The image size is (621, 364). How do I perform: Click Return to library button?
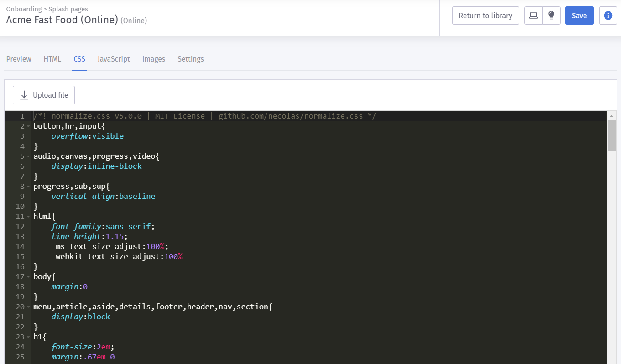tap(485, 16)
